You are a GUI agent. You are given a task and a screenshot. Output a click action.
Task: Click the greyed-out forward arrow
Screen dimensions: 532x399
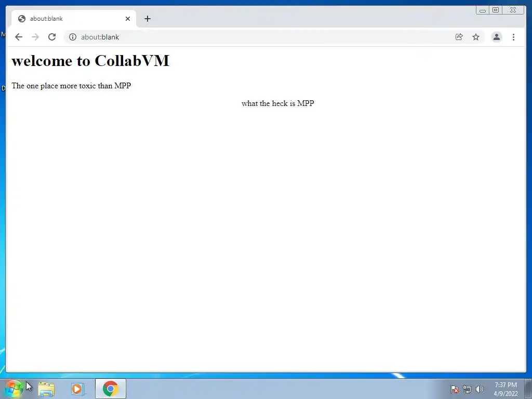tap(35, 37)
